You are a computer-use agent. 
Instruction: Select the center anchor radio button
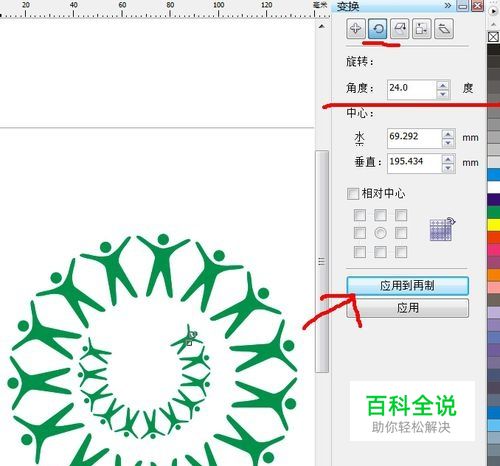[380, 233]
